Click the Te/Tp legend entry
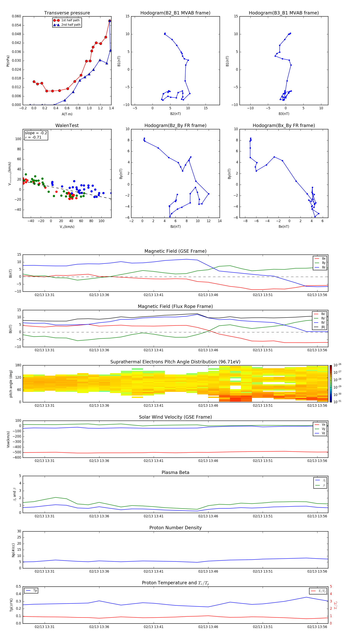 318,591
